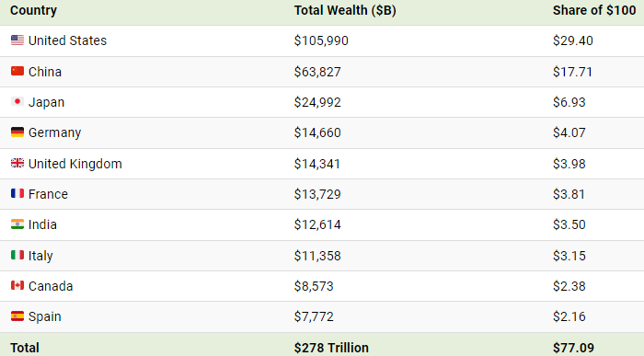
Task: Click China's $17.71 share value
Action: point(572,72)
